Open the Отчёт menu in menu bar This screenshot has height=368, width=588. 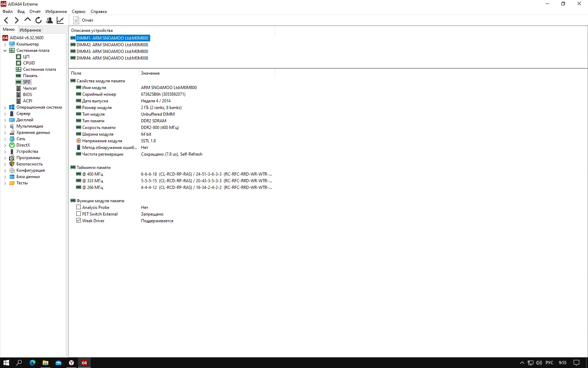pyautogui.click(x=35, y=12)
